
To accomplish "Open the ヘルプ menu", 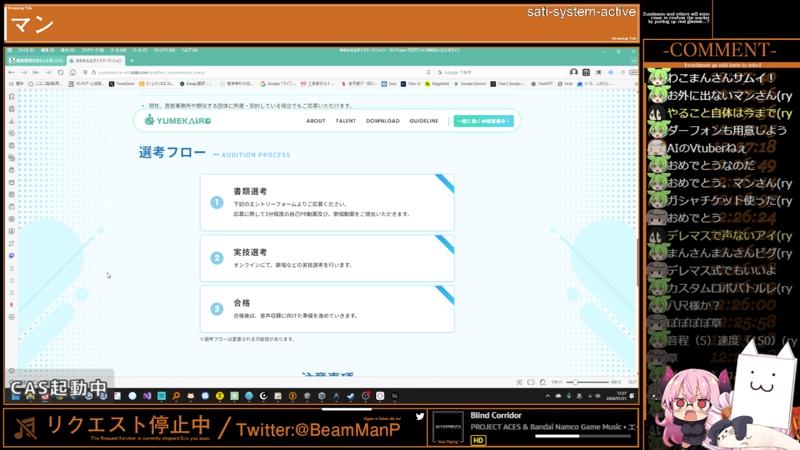I will click(189, 51).
